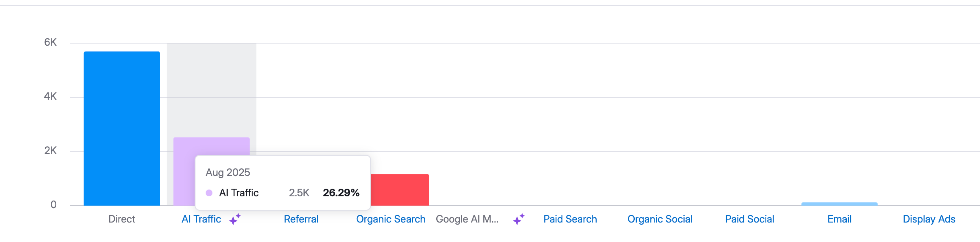980x242 pixels.
Task: Click the sparkle icon beside AI Traffic
Action: (235, 219)
